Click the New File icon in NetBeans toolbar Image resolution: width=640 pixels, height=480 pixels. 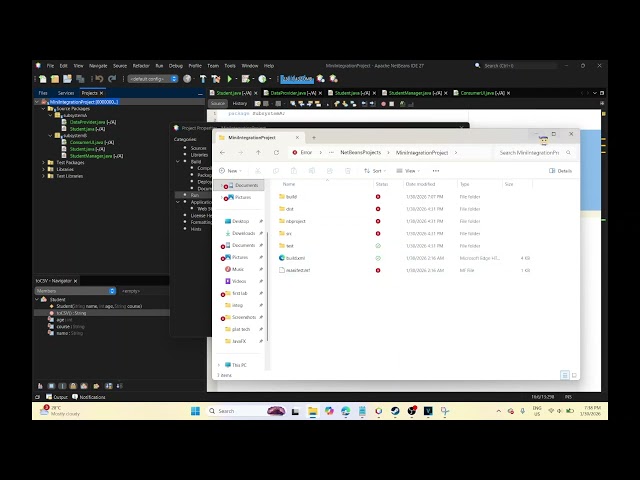(43, 79)
